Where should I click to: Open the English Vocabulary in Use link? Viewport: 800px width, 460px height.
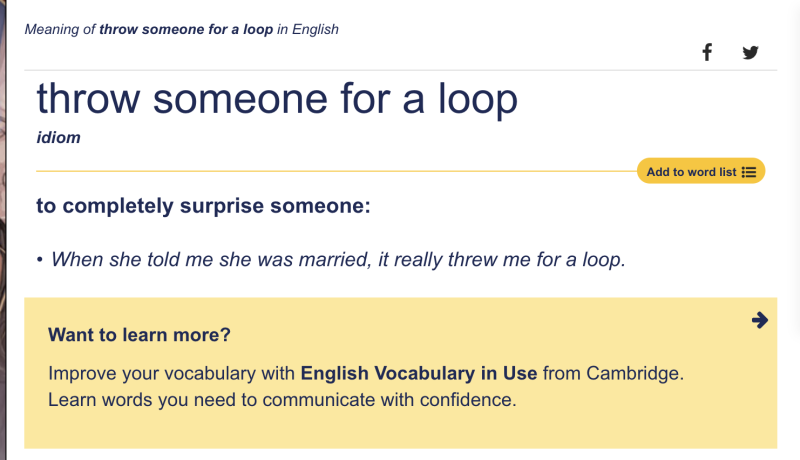[419, 374]
